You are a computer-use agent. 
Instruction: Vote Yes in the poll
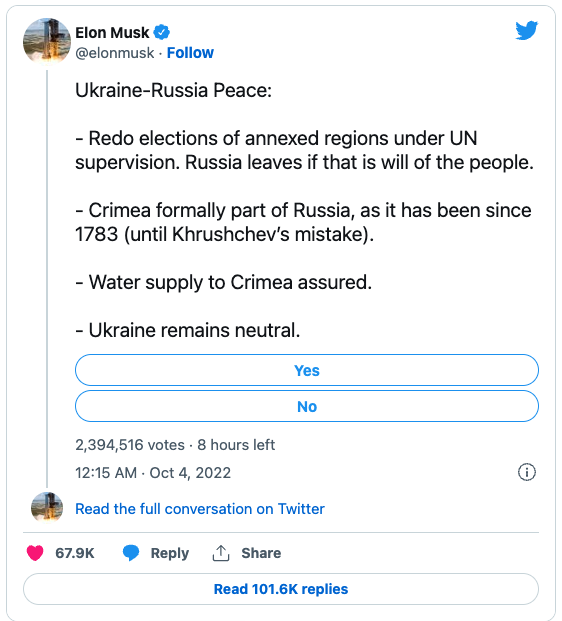pos(307,370)
